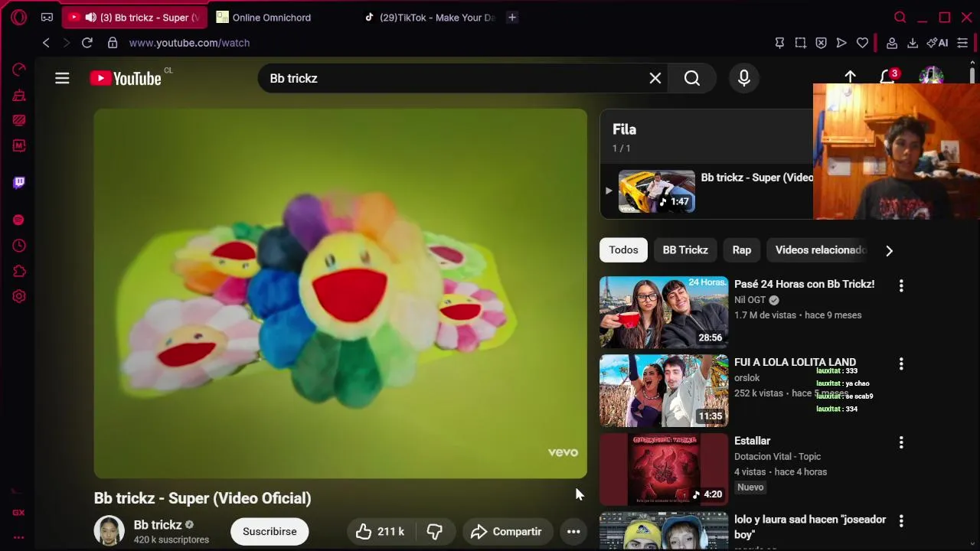Click the browser address bar URL

(x=189, y=43)
